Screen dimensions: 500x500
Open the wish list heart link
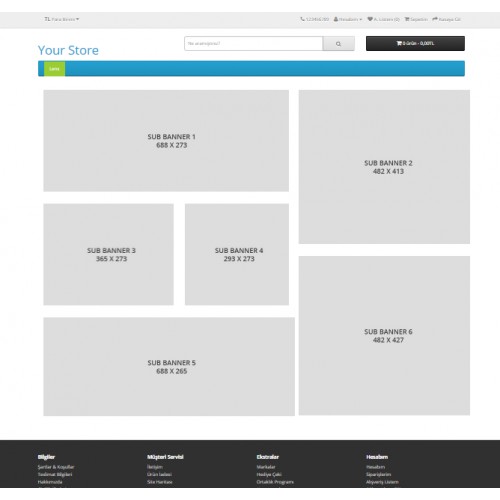383,19
